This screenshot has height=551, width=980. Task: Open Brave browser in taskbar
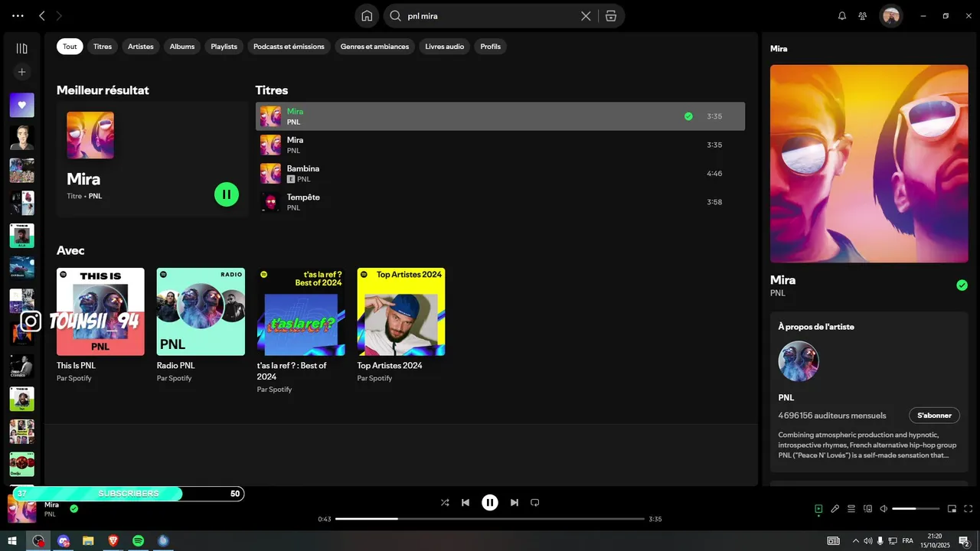tap(113, 540)
